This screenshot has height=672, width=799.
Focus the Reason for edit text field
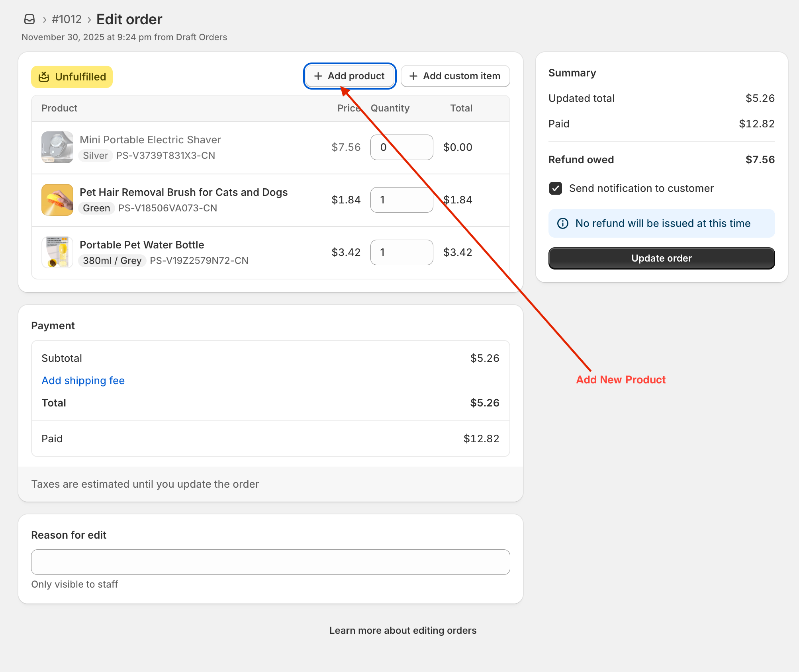270,562
